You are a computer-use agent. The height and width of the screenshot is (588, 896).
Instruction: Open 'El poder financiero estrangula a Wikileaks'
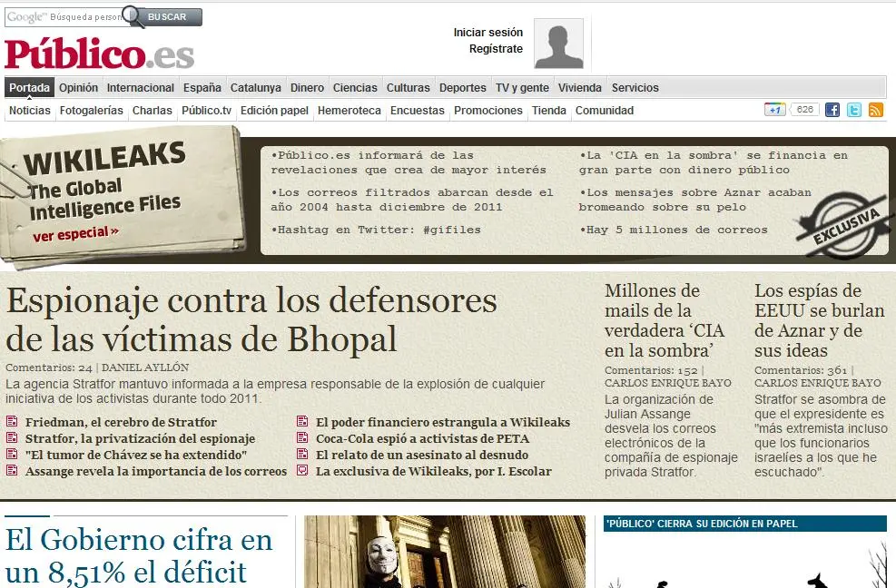click(x=443, y=422)
